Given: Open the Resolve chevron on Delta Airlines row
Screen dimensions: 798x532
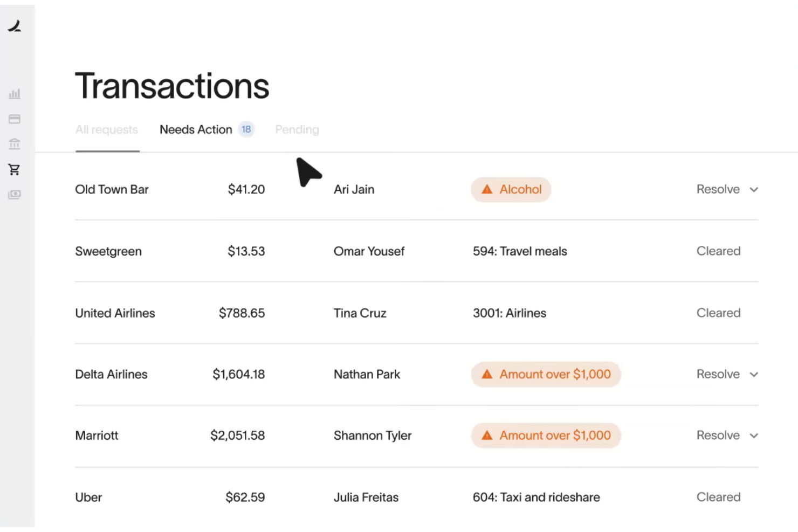Looking at the screenshot, I should click(754, 374).
